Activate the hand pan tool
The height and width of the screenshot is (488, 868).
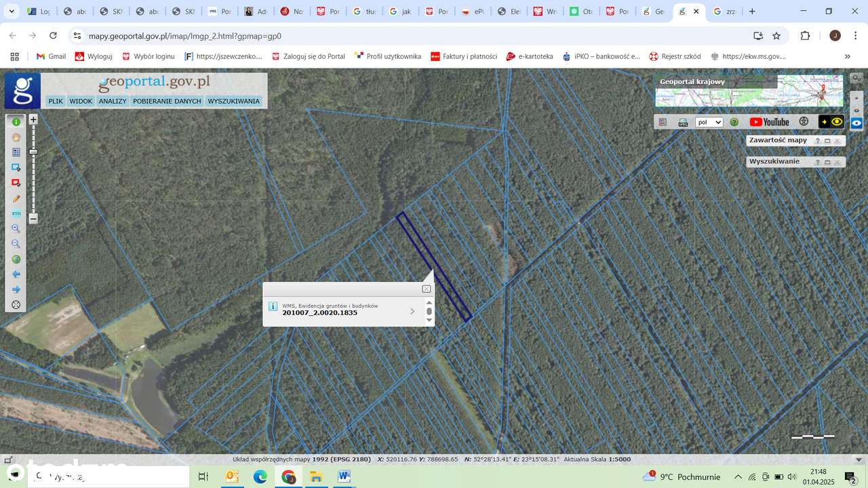(16, 137)
